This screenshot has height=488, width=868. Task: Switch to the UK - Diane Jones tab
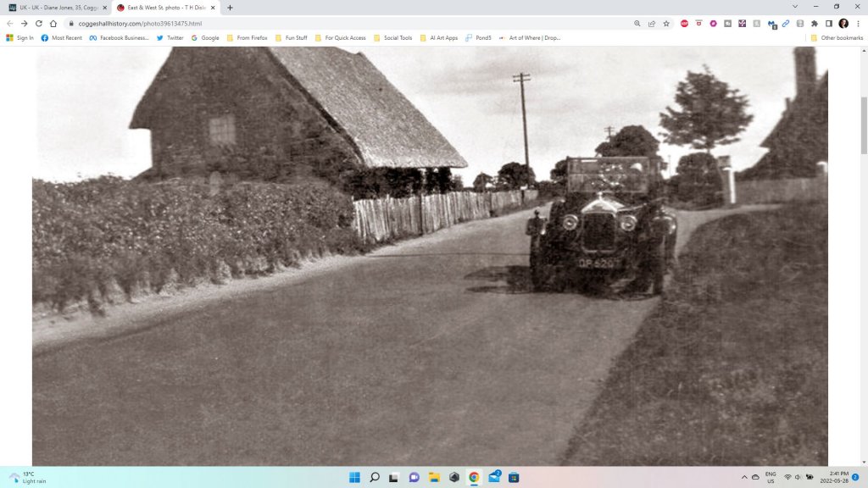[56, 8]
